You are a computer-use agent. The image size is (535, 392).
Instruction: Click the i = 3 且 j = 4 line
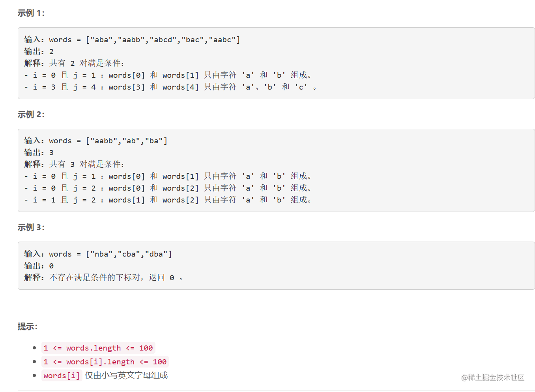tap(170, 87)
